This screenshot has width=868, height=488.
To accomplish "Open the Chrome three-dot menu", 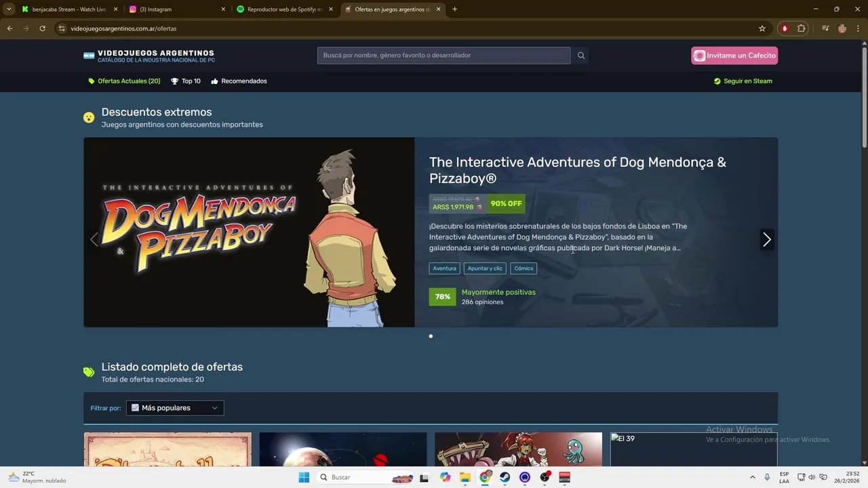I will [x=858, y=28].
